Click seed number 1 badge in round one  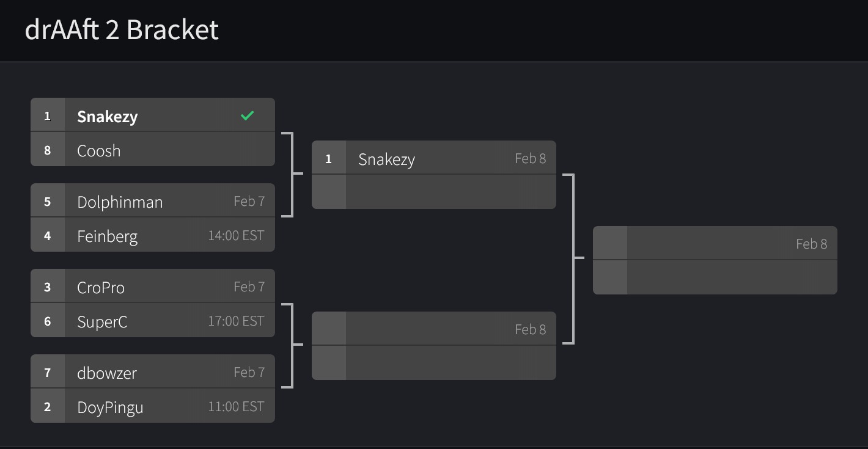point(48,115)
